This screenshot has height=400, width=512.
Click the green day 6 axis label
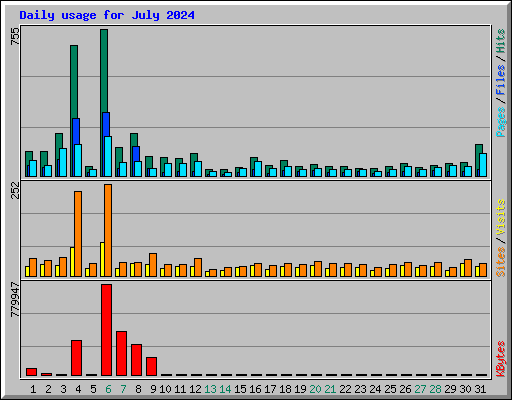(x=108, y=389)
